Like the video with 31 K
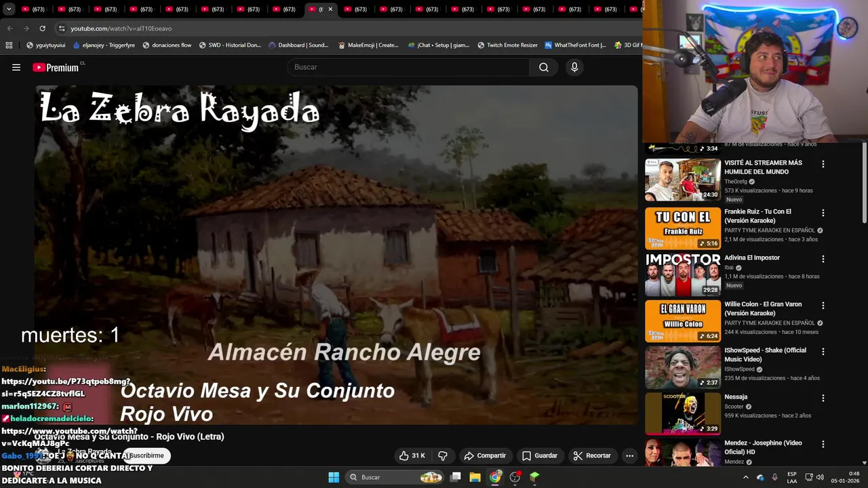Image resolution: width=868 pixels, height=488 pixels. point(412,455)
